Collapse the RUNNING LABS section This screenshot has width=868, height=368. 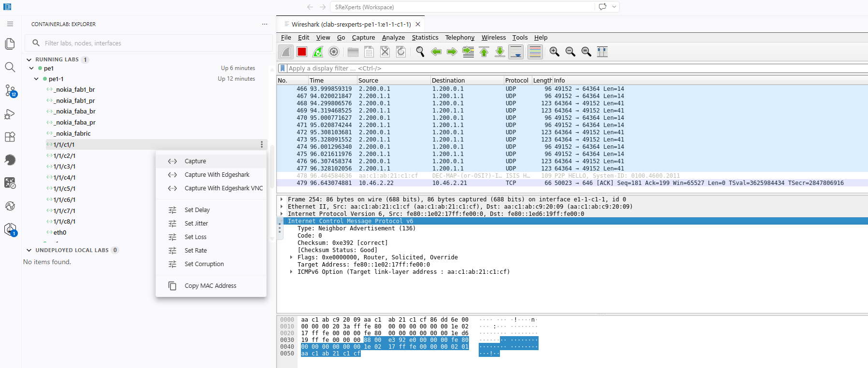(29, 59)
